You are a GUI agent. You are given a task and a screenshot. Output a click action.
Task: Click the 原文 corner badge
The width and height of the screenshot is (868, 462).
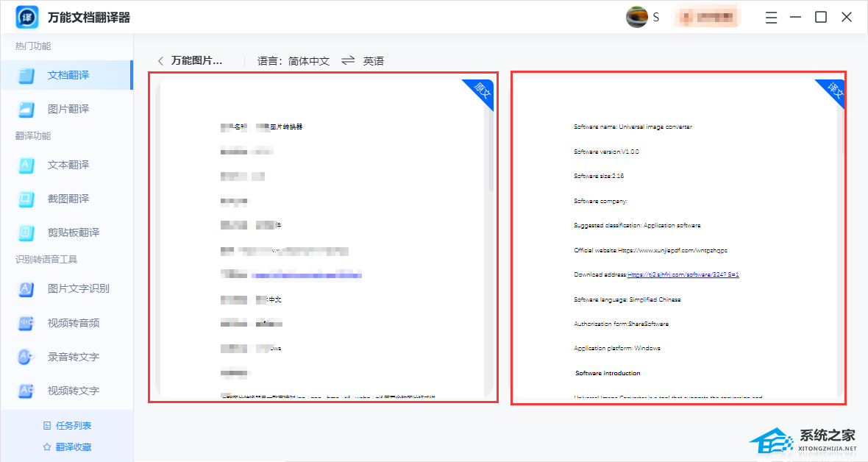coord(481,92)
